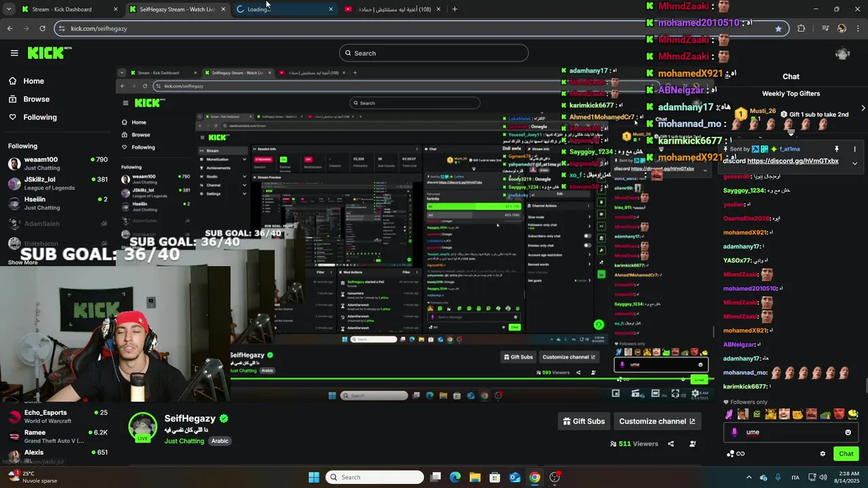Open Chrome from taskbar
Screen dimensions: 868x488
534,477
